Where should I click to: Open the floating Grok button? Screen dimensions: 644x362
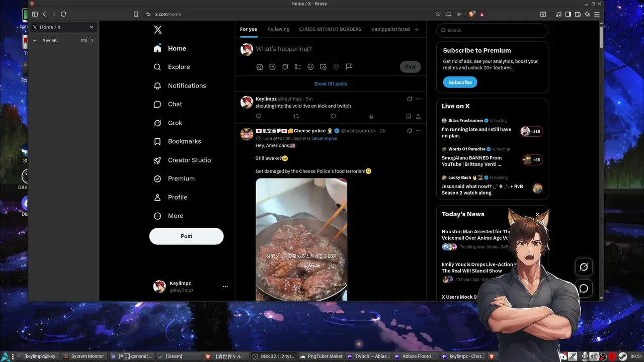(x=584, y=267)
